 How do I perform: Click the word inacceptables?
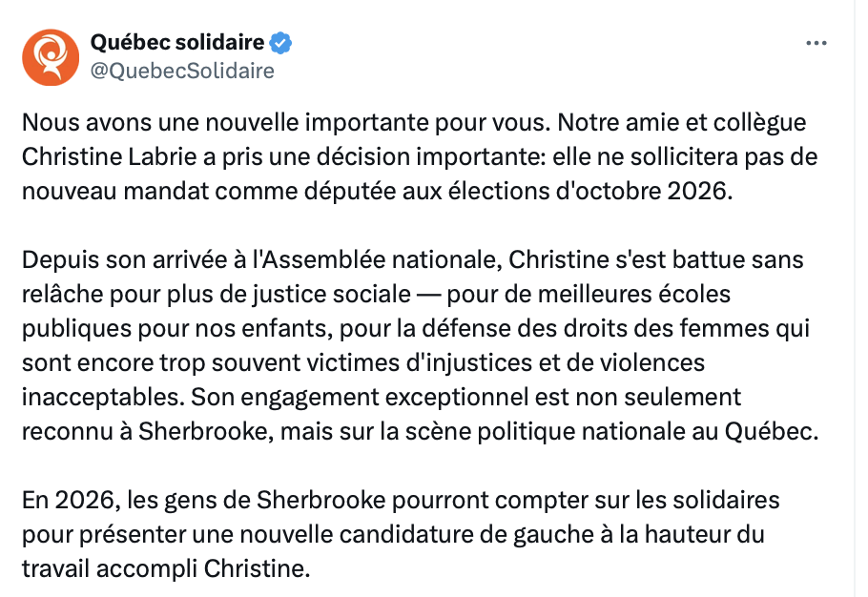[100, 398]
